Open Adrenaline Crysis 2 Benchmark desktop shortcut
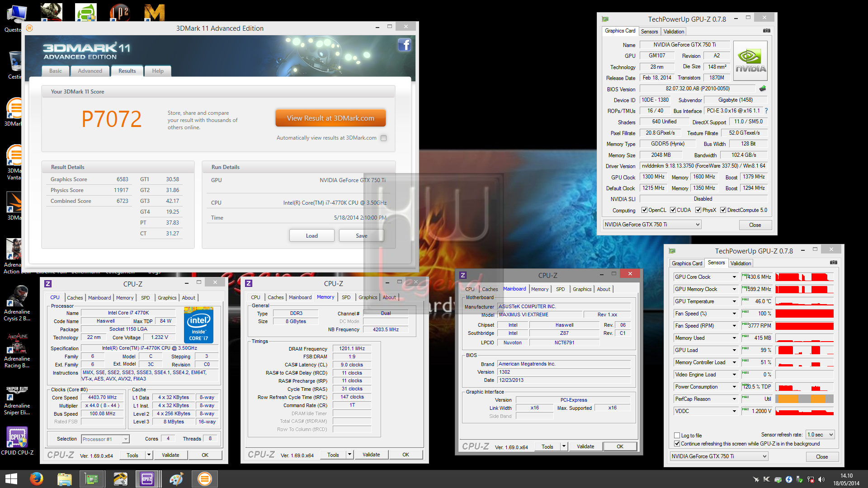The height and width of the screenshot is (488, 868). pos(17,304)
